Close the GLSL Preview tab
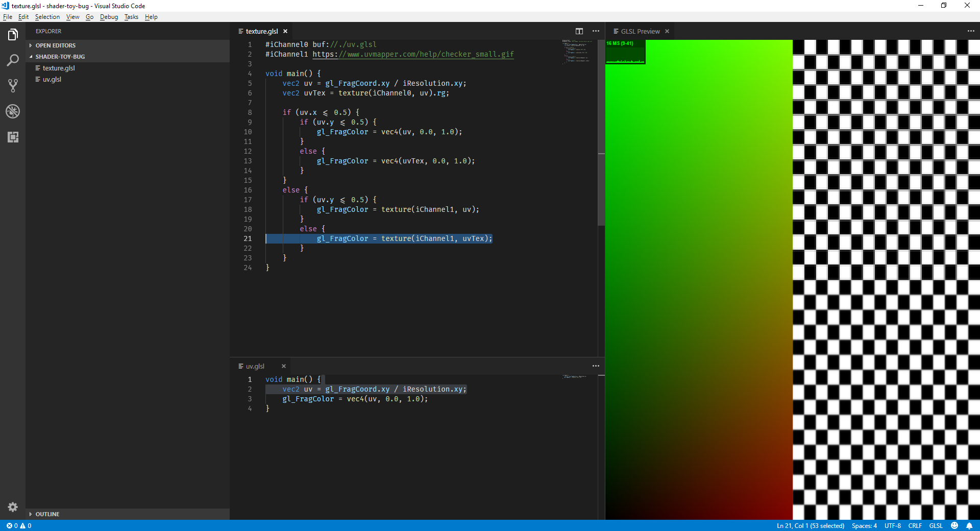The height and width of the screenshot is (531, 980). pos(667,31)
